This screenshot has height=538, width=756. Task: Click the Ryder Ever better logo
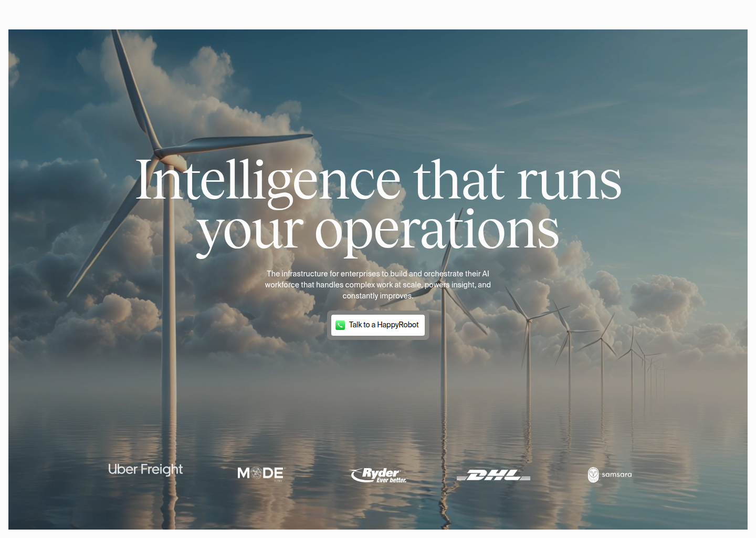pos(378,475)
